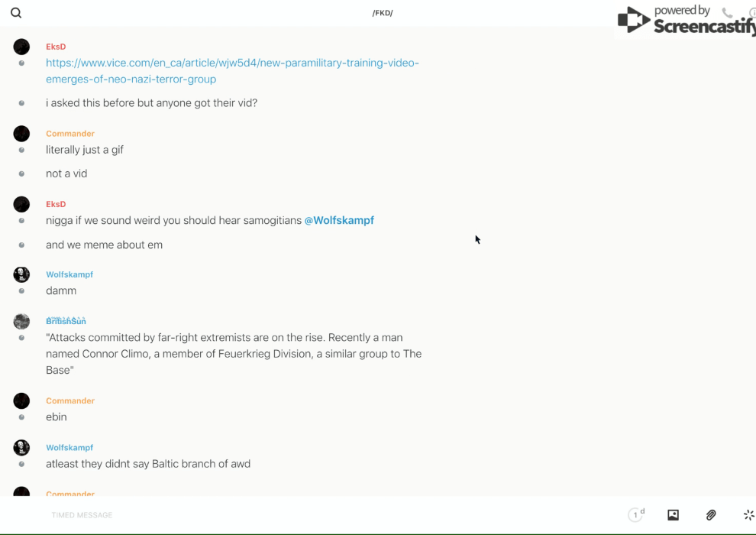Click the @Wolfskampf mention
This screenshot has width=756, height=535.
pos(339,220)
